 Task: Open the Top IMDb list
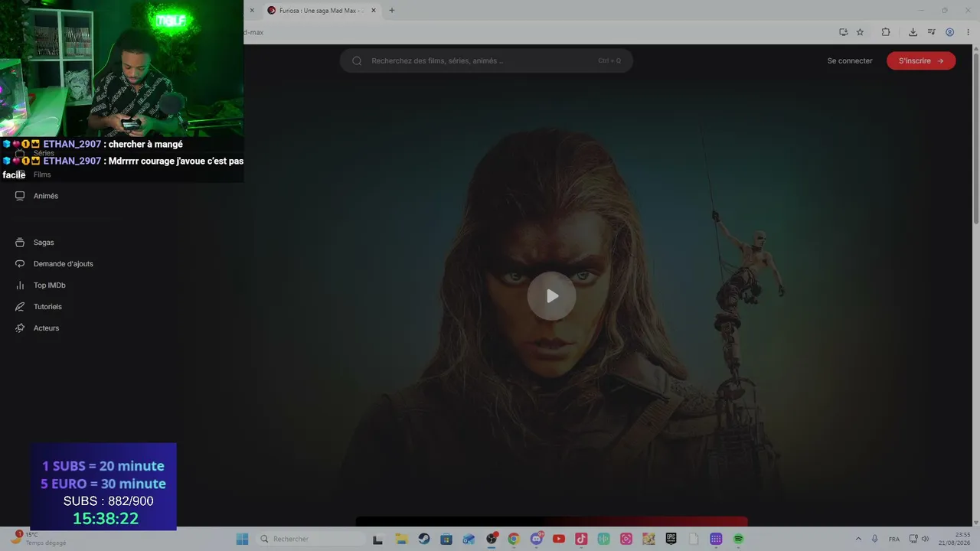50,285
